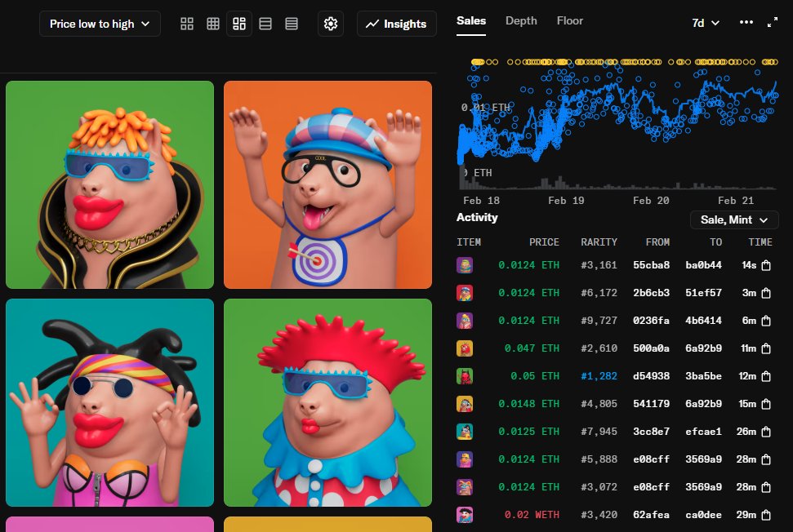This screenshot has height=532, width=793.
Task: Open the transaction icon in the 12m row
Action: tap(766, 376)
